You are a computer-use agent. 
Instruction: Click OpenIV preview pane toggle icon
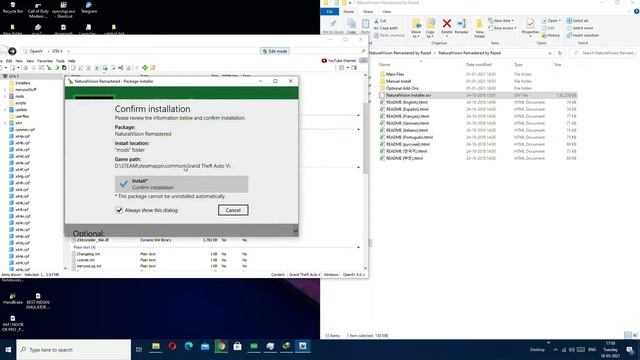coord(354,68)
